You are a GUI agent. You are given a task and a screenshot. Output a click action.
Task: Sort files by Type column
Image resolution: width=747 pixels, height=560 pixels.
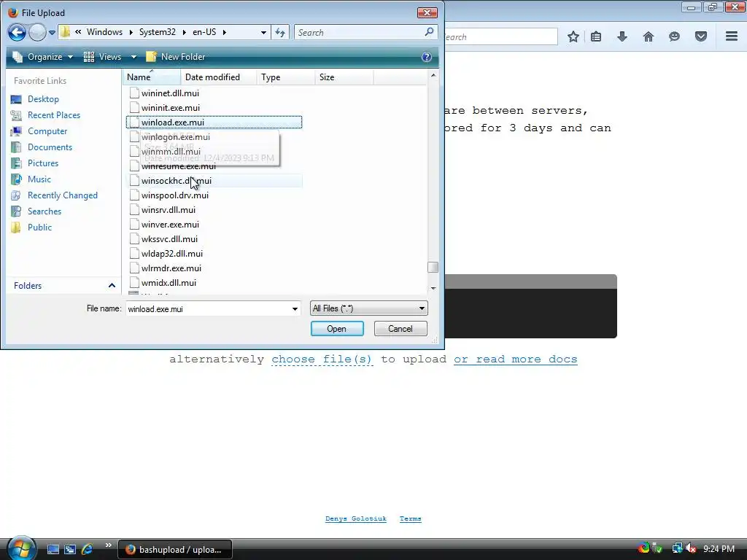285,77
